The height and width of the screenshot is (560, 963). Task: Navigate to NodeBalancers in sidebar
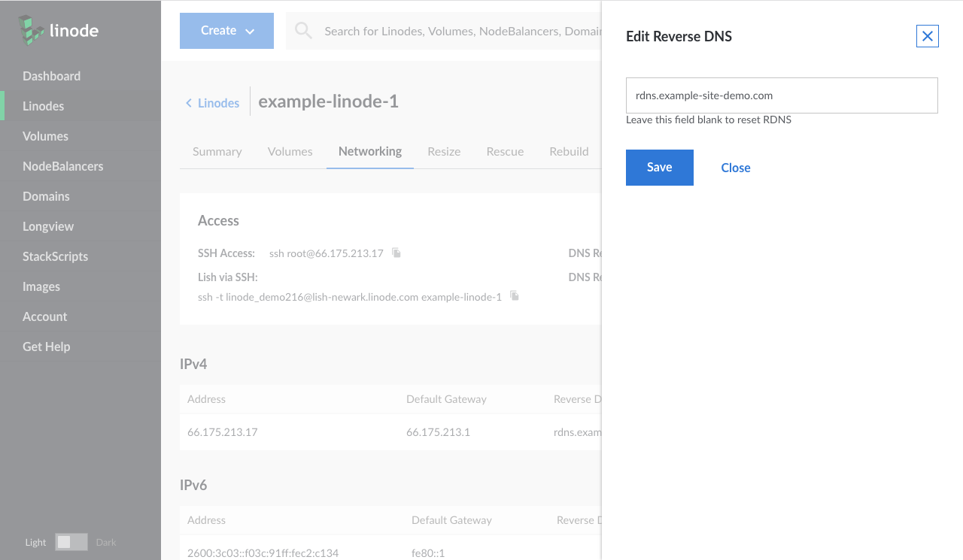[62, 166]
